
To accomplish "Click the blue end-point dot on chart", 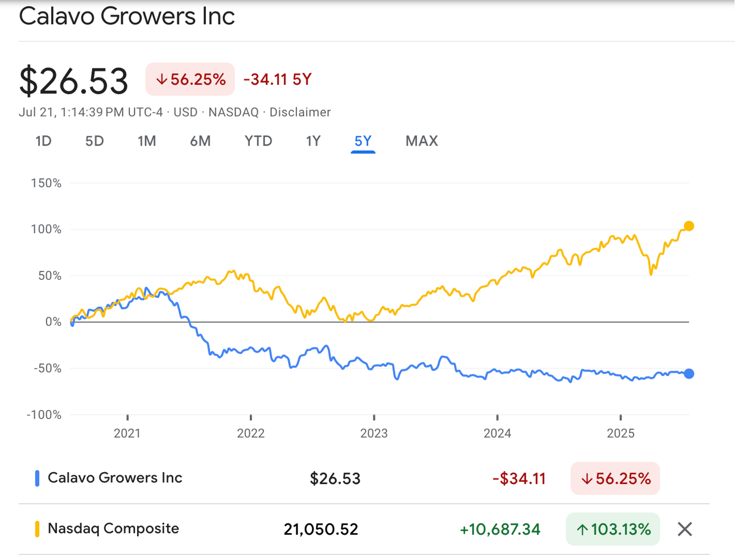I will pyautogui.click(x=689, y=374).
